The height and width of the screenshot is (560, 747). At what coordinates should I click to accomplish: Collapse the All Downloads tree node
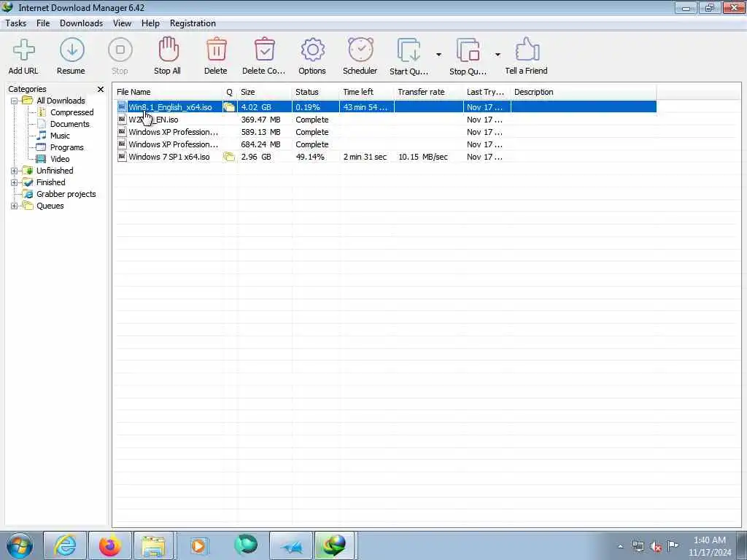(x=15, y=101)
